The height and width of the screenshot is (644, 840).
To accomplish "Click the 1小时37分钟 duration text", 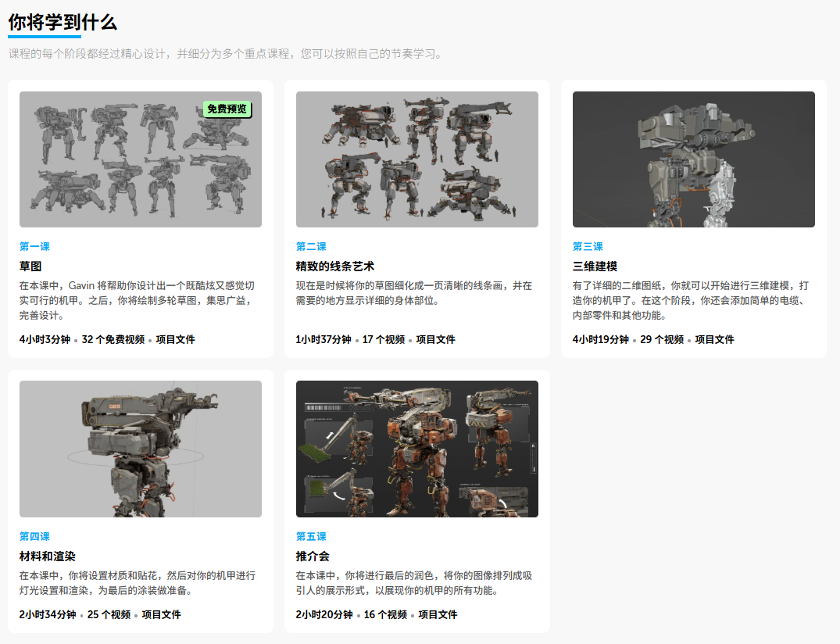I will point(323,340).
